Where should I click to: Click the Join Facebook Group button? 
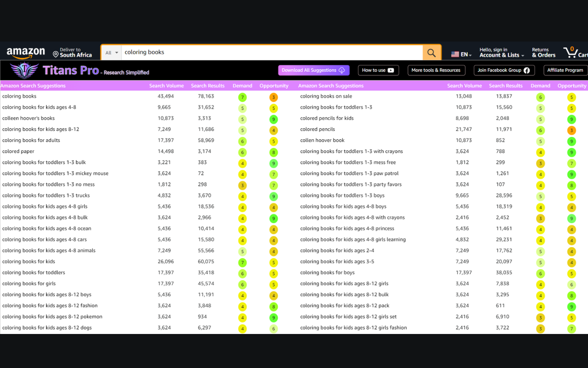504,70
